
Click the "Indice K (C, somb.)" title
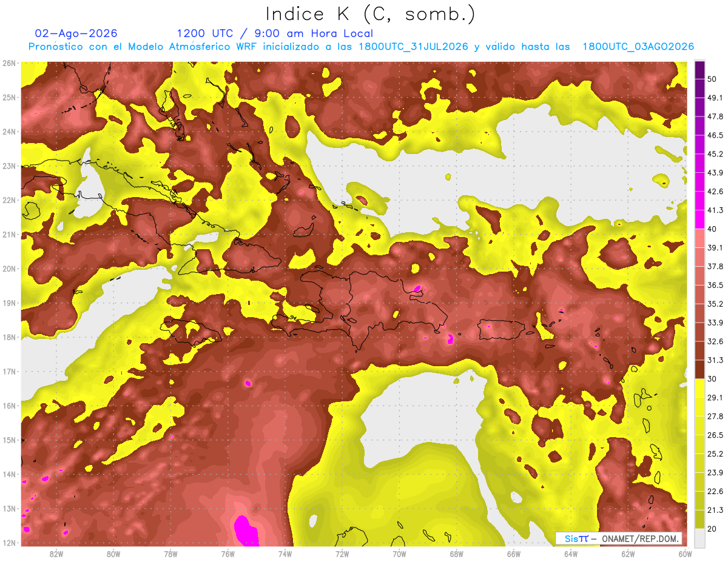click(x=371, y=14)
